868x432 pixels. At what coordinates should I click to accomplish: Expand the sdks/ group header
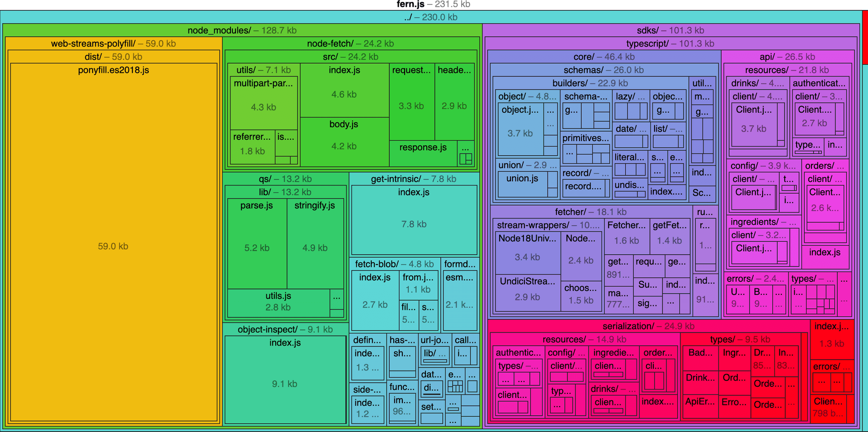[x=670, y=30]
